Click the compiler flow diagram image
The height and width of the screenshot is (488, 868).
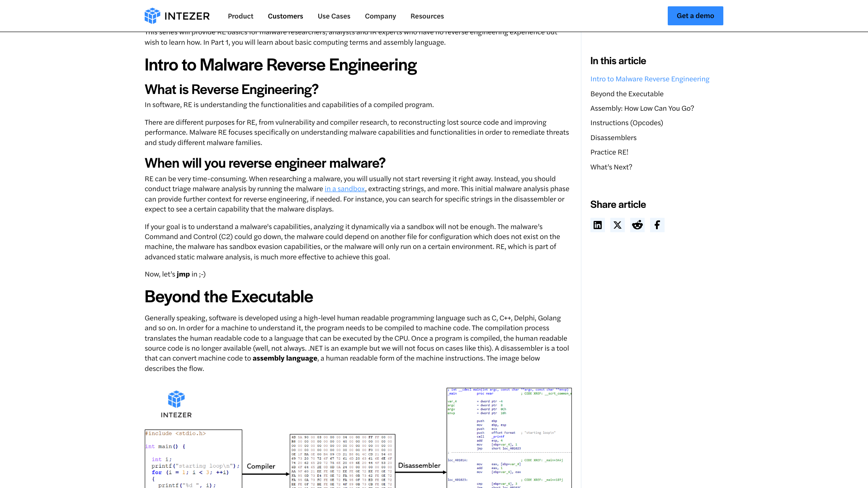(358, 437)
